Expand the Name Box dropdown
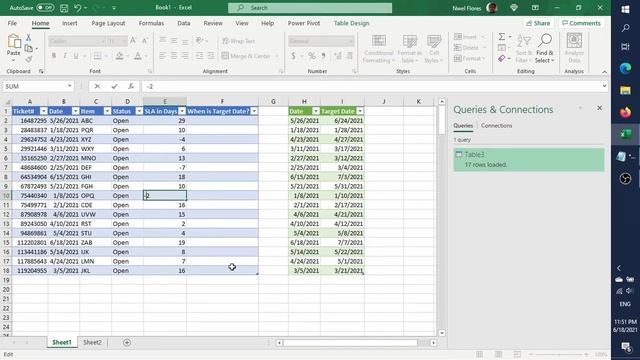 point(69,86)
